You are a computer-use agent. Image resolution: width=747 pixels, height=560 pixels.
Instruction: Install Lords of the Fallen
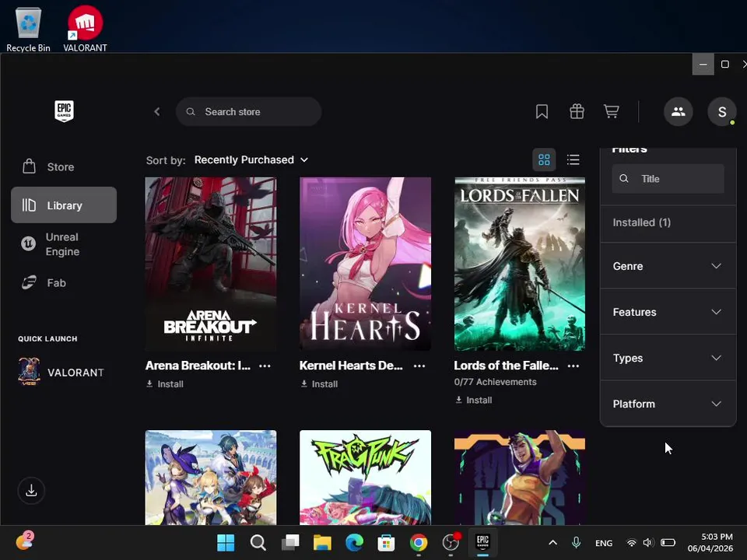coord(474,400)
